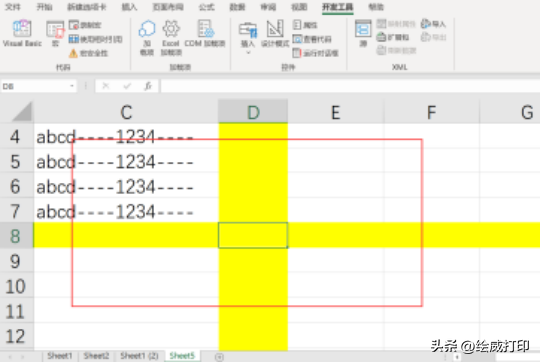Select column G header
Screen dimensions: 540x363
click(510, 112)
